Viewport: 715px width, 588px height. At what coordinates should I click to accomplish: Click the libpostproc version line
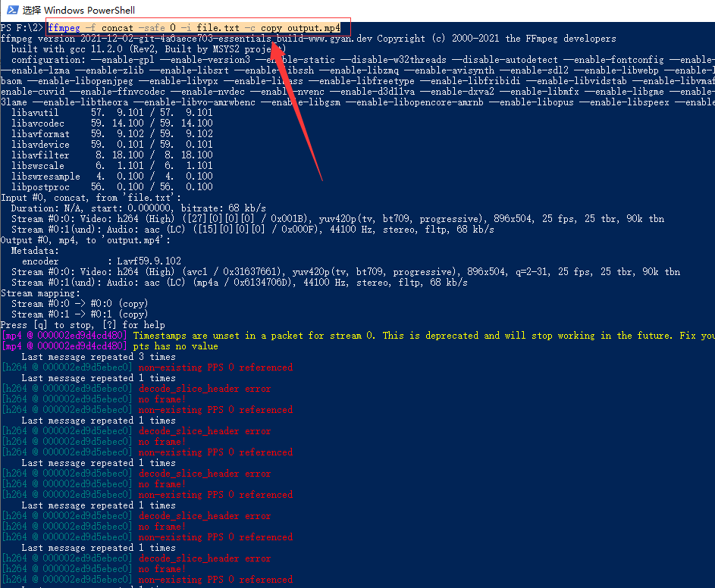(x=112, y=187)
